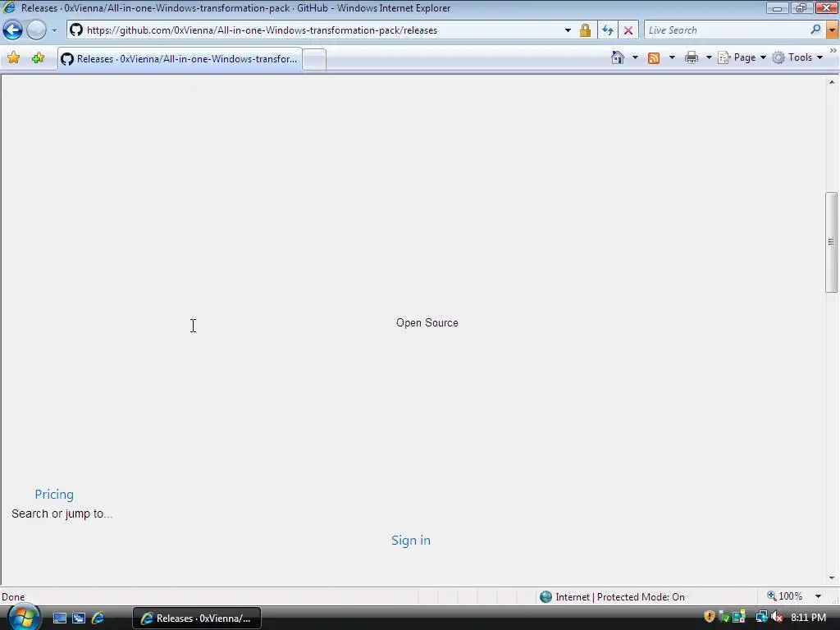Select the Releases 0xVienna tab
840x630 pixels.
(180, 59)
